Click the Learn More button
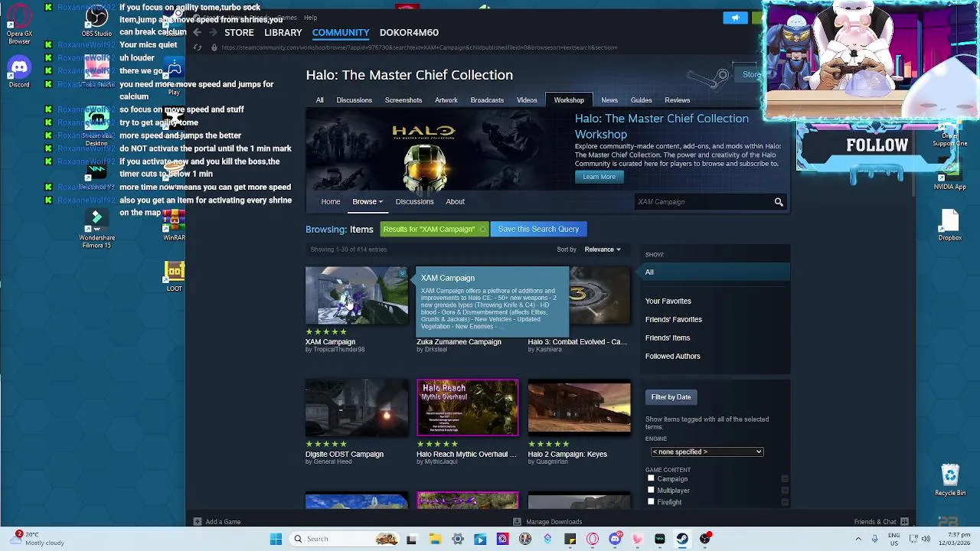This screenshot has height=551, width=980. pos(599,177)
